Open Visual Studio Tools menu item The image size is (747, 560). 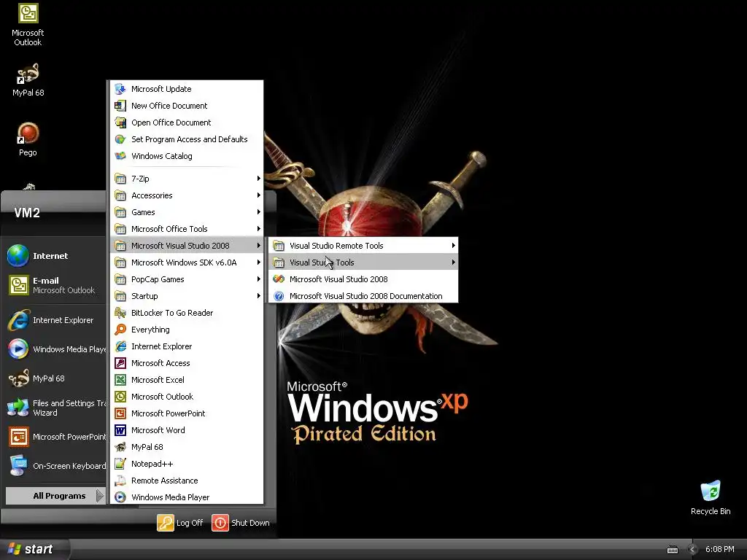click(x=363, y=262)
